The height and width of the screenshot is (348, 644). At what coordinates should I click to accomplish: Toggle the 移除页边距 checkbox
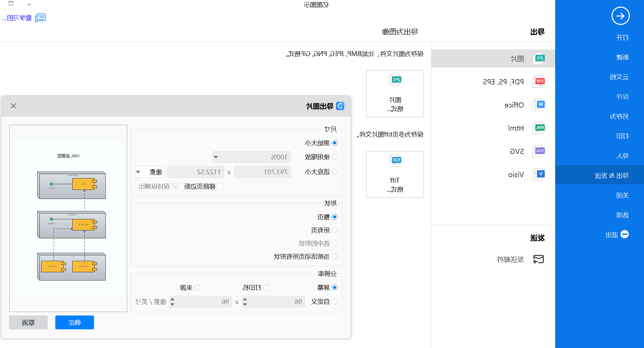click(x=220, y=186)
